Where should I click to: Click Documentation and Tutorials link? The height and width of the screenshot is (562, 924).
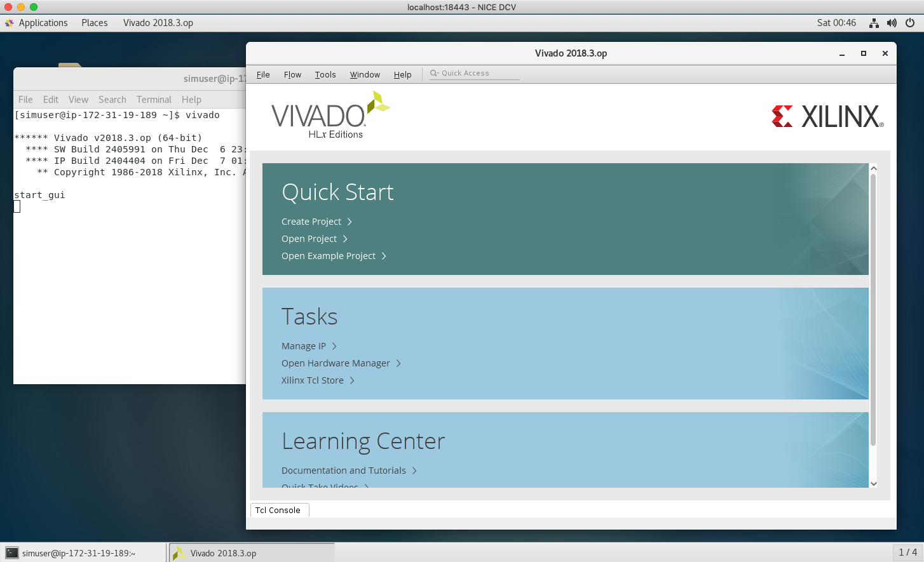pyautogui.click(x=344, y=471)
